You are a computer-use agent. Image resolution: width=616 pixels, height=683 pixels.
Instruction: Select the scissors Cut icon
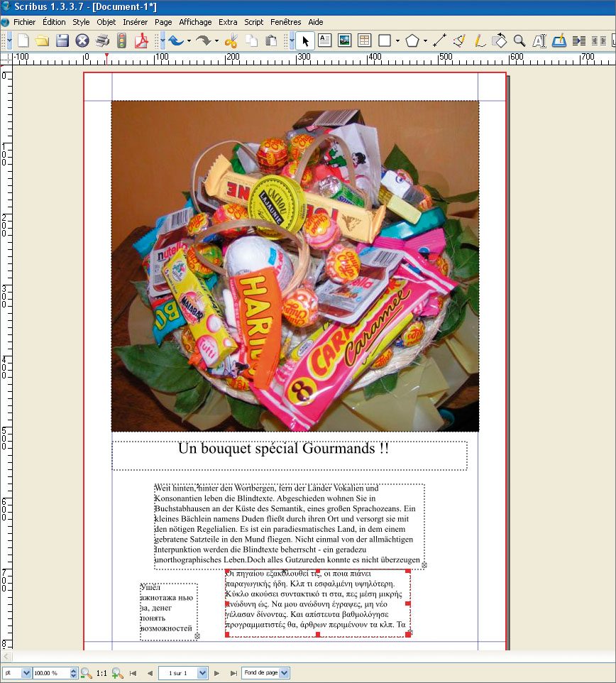coord(231,40)
